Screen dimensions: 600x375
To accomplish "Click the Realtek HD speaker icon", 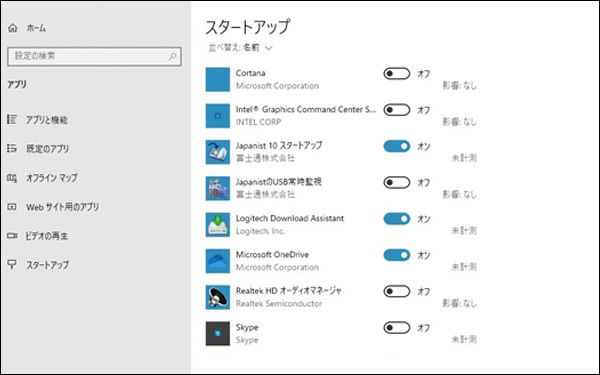I will (x=218, y=297).
